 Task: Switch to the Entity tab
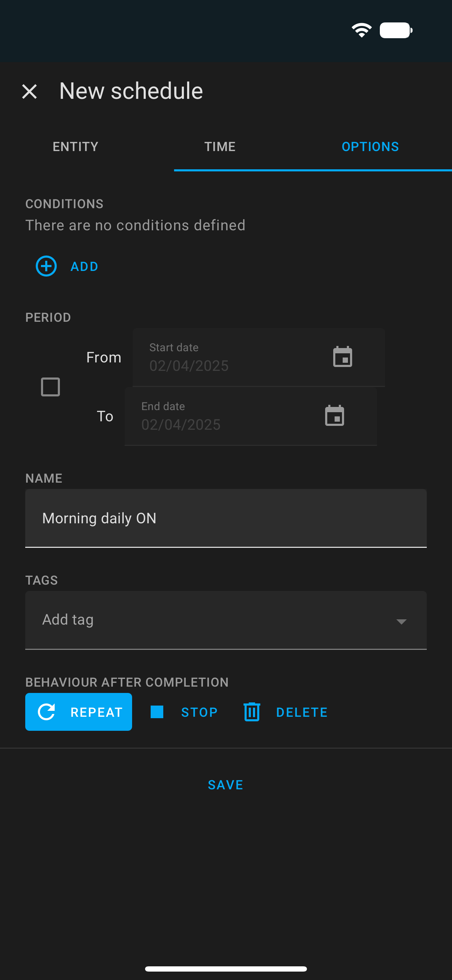75,147
